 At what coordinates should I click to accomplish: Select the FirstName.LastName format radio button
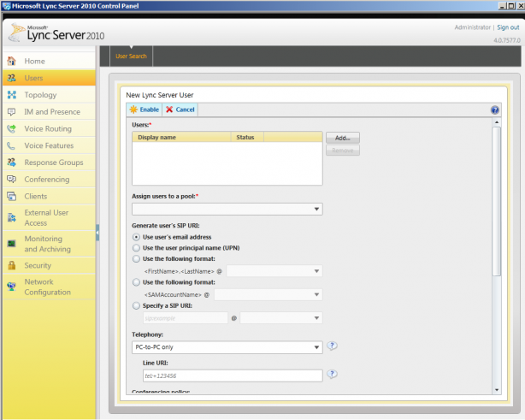pos(136,259)
